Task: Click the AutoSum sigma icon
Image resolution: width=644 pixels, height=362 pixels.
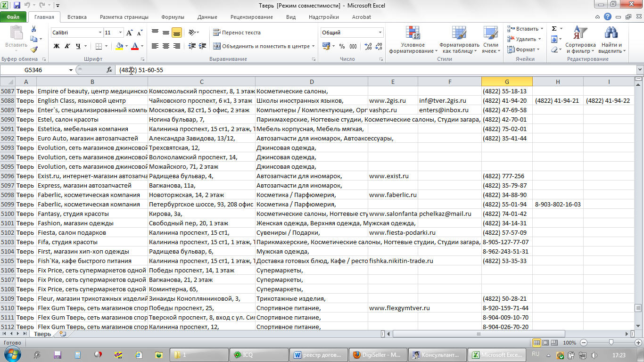Action: point(554,29)
